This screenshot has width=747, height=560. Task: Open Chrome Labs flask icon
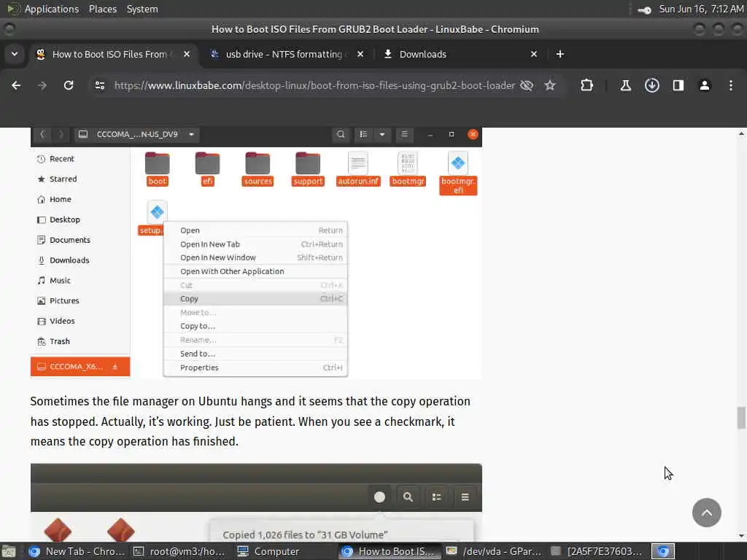(625, 85)
